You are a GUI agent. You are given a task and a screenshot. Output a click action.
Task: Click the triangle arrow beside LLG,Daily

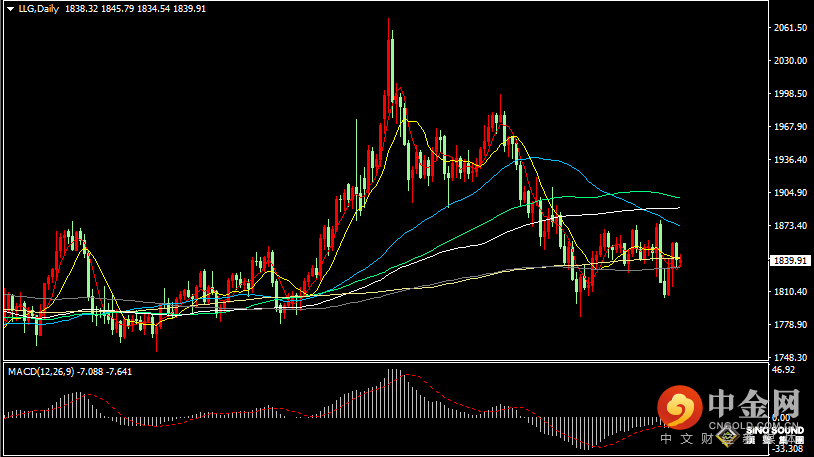(9, 9)
